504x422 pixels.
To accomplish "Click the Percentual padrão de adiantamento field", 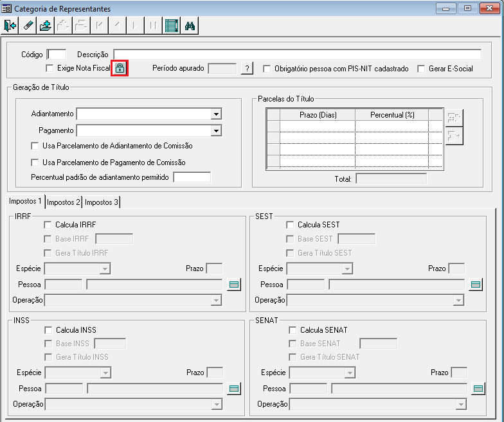I will (192, 177).
